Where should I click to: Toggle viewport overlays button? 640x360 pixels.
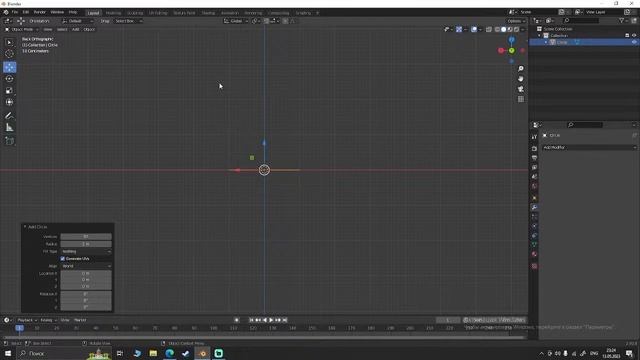coord(474,29)
